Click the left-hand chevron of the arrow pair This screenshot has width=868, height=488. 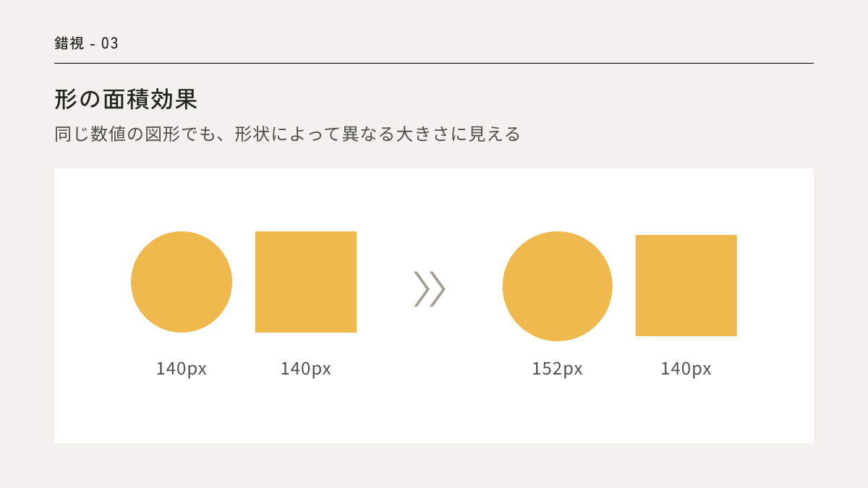[x=421, y=289]
